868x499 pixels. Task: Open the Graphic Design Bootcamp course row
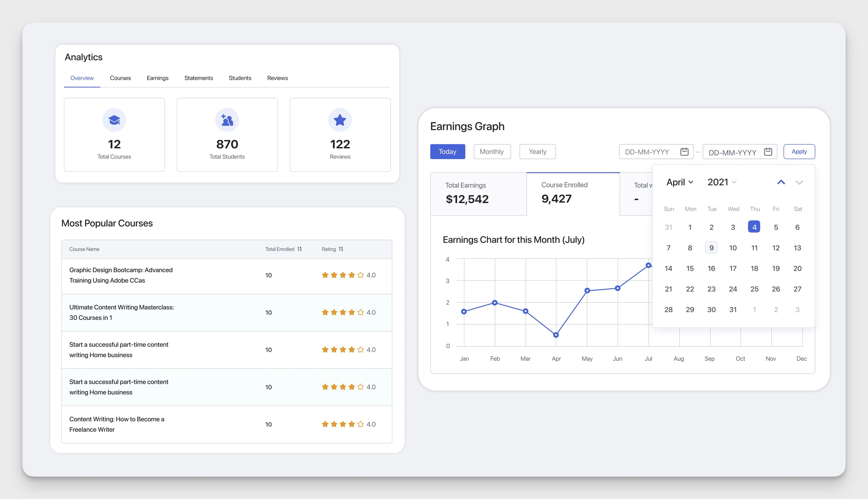tap(121, 275)
